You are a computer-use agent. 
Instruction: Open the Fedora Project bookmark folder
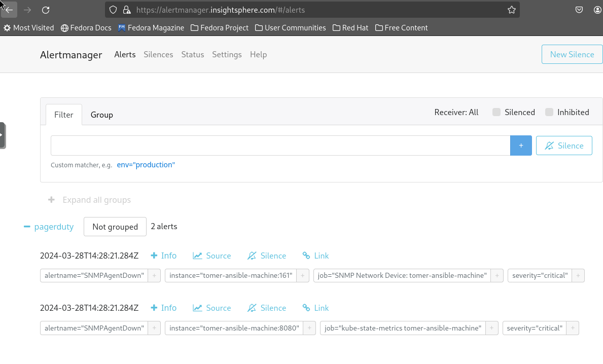pyautogui.click(x=220, y=28)
